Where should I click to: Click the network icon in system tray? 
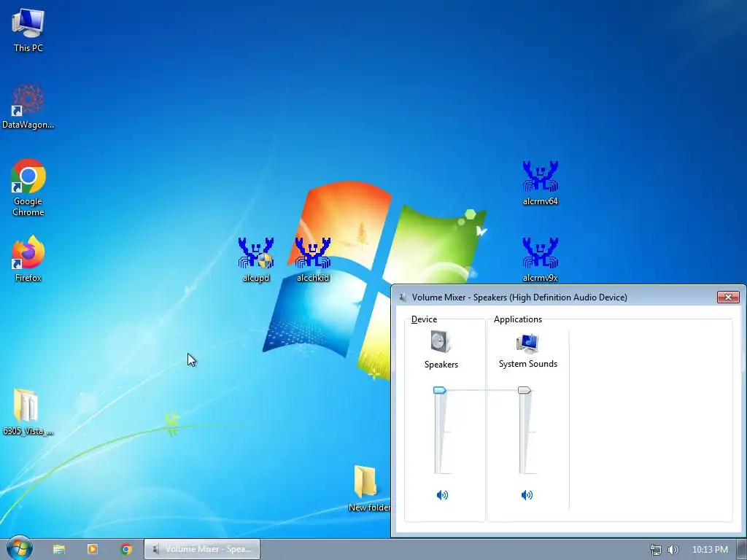(x=656, y=550)
